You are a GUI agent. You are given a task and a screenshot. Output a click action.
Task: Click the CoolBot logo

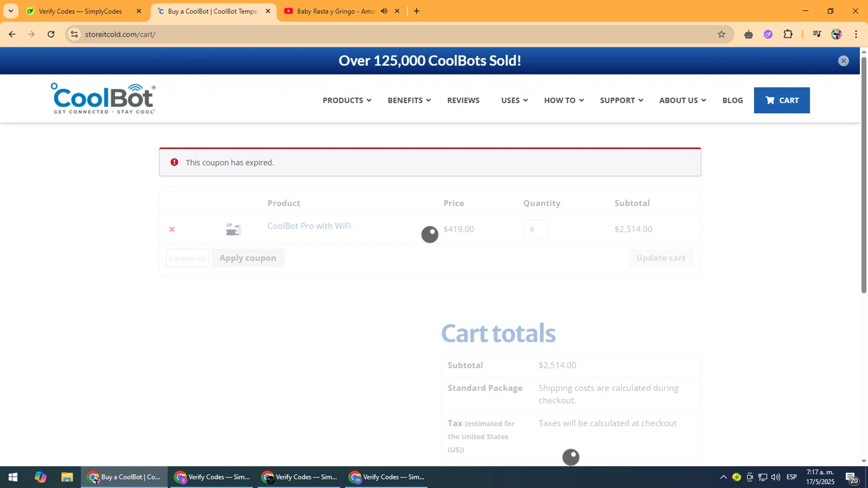tap(103, 98)
